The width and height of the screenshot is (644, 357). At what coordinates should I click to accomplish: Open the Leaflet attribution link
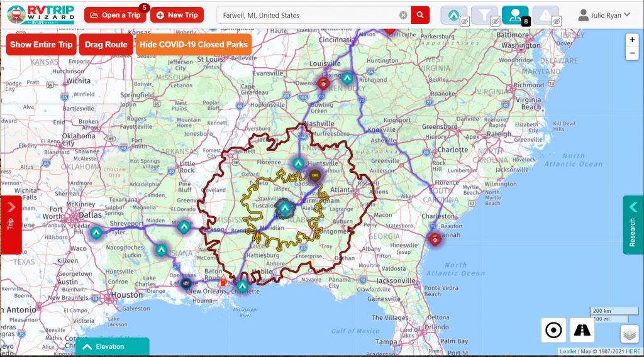click(x=568, y=351)
